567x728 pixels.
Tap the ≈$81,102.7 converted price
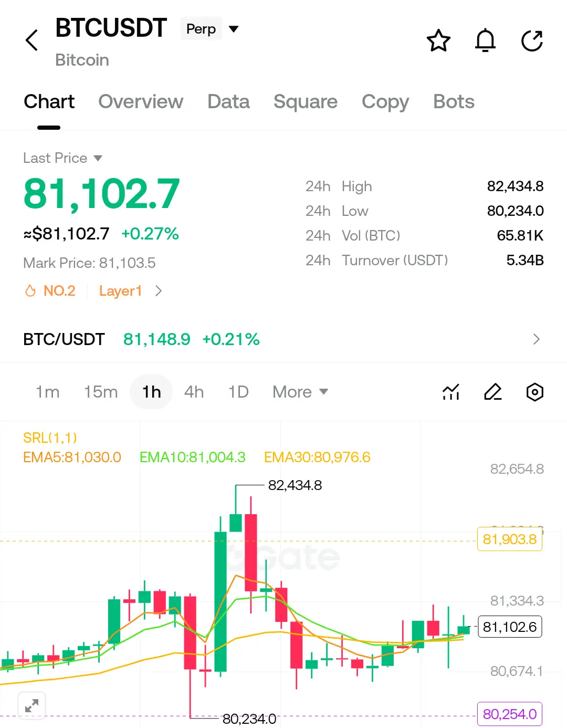tap(67, 234)
